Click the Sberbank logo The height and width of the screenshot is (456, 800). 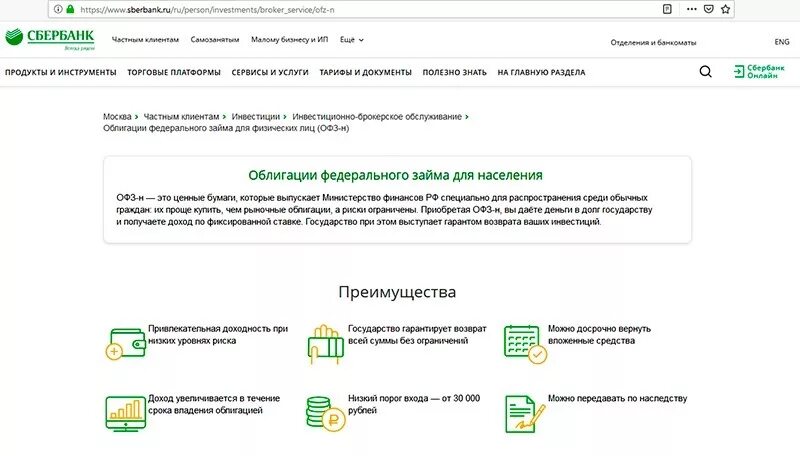coord(49,39)
